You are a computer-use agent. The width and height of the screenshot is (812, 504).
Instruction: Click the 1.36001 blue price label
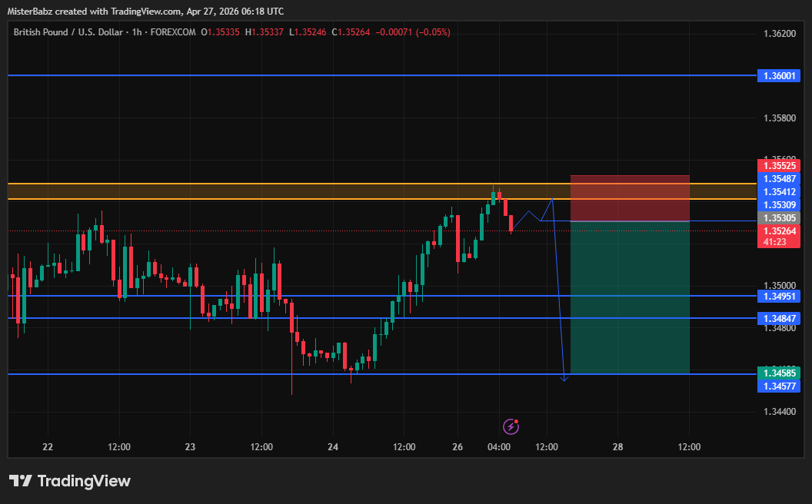pyautogui.click(x=778, y=76)
